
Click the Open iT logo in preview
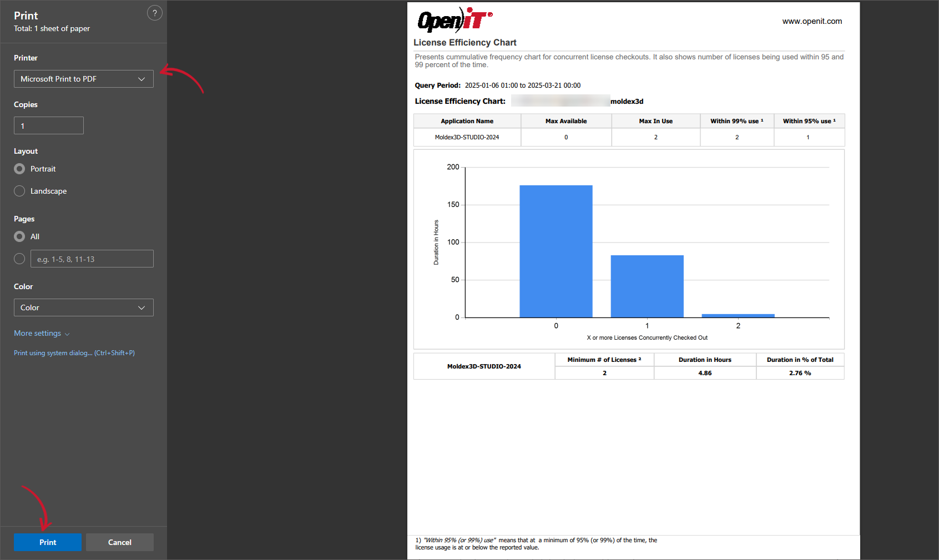(x=455, y=21)
